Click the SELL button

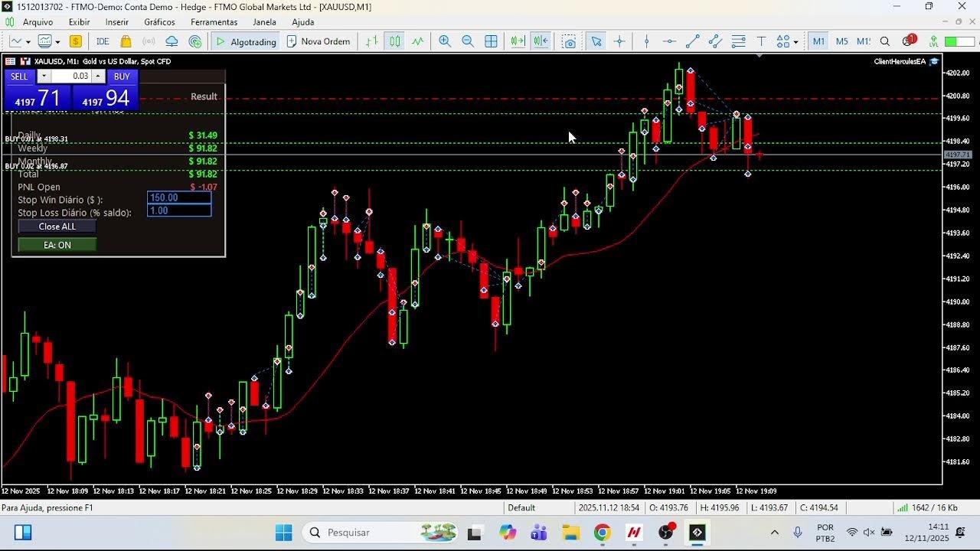click(x=18, y=77)
